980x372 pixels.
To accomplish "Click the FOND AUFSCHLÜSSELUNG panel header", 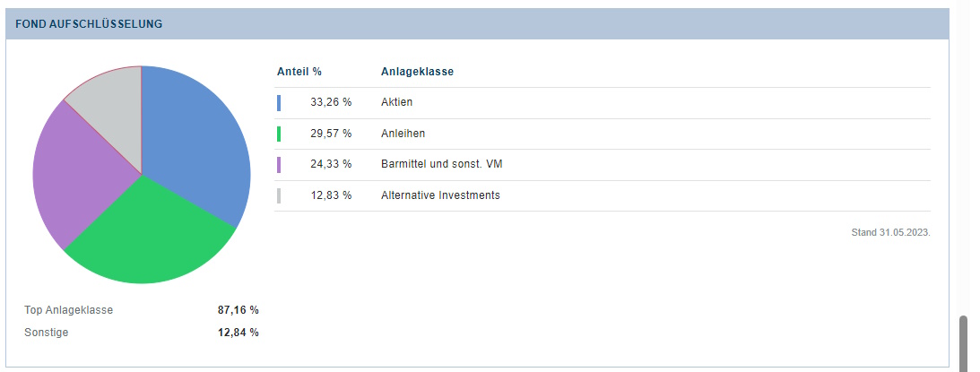I will click(89, 24).
